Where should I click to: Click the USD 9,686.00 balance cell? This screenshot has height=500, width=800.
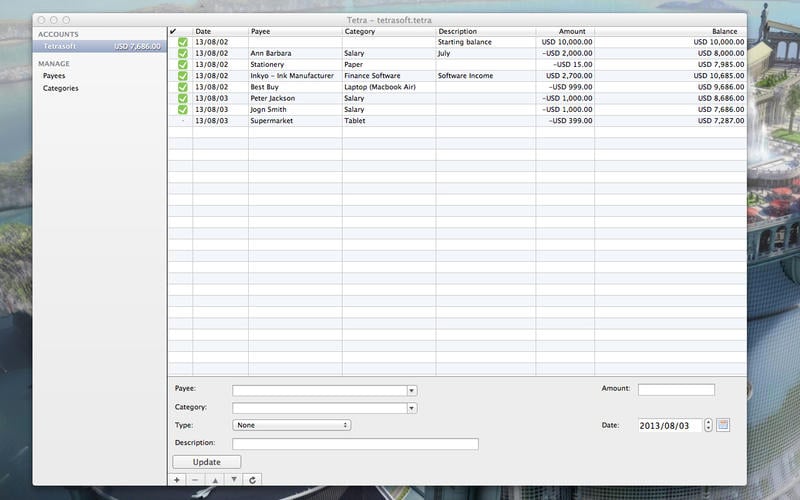tap(670, 87)
